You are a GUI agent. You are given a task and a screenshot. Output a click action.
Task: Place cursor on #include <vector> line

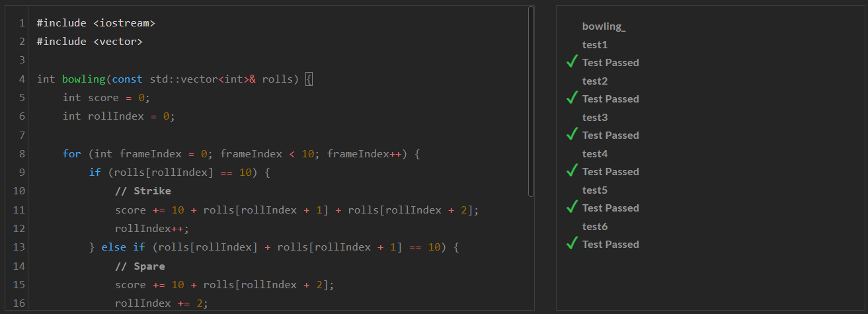coord(90,42)
